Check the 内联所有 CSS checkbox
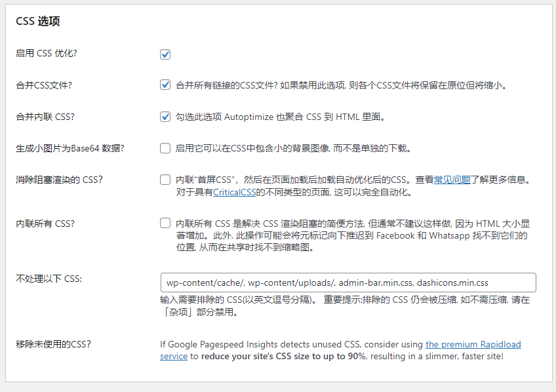 pos(165,223)
